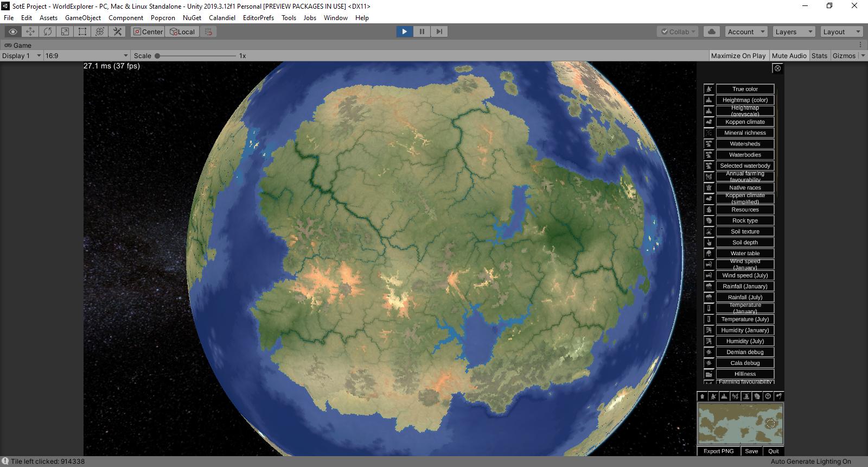Image resolution: width=868 pixels, height=467 pixels.
Task: Open the File menu
Action: tap(9, 18)
